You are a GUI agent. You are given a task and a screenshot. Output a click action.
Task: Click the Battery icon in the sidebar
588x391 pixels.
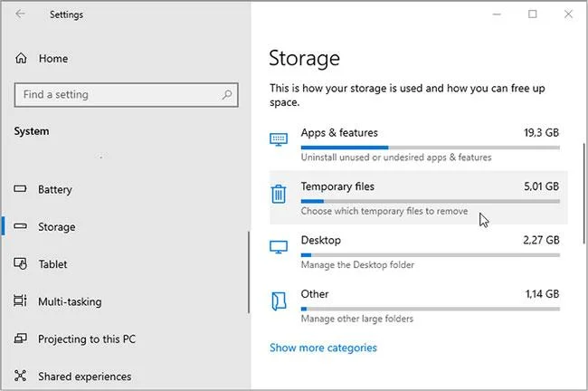coord(20,188)
